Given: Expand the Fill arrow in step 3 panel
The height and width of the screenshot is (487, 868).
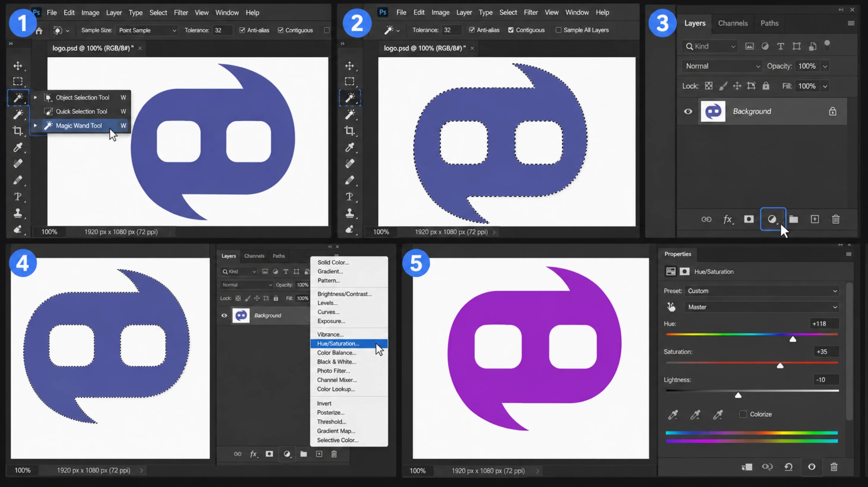Looking at the screenshot, I should pos(825,86).
